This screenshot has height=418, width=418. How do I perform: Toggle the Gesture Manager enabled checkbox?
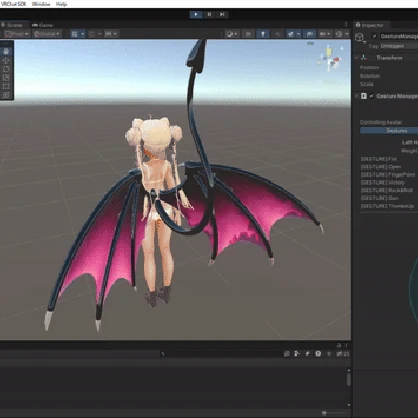pos(372,96)
